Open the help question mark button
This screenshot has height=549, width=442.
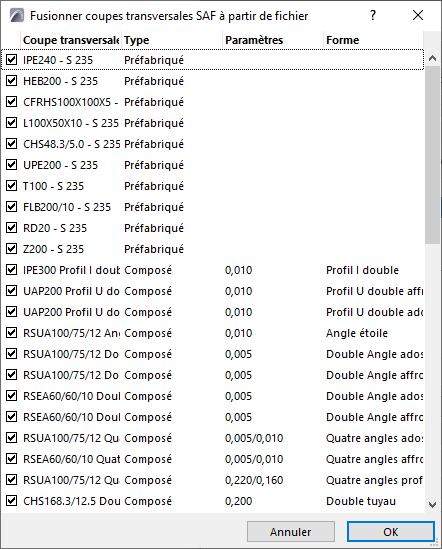(373, 15)
